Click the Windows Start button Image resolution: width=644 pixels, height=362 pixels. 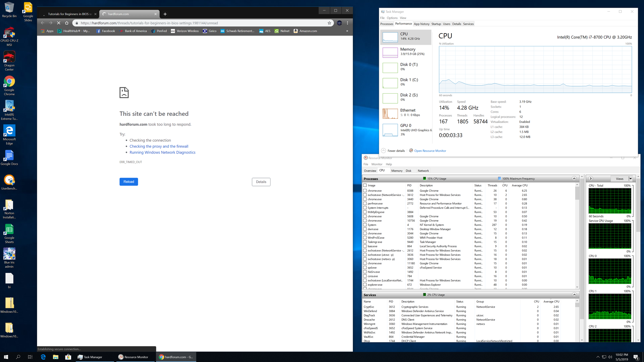[x=6, y=357]
